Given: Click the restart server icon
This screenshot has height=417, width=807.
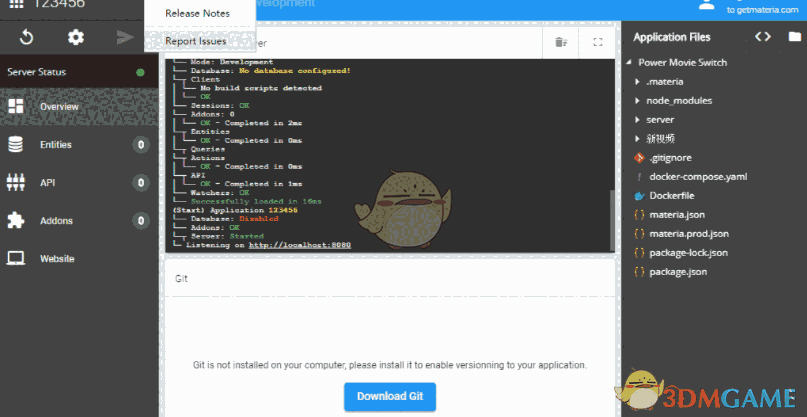Looking at the screenshot, I should click(26, 37).
